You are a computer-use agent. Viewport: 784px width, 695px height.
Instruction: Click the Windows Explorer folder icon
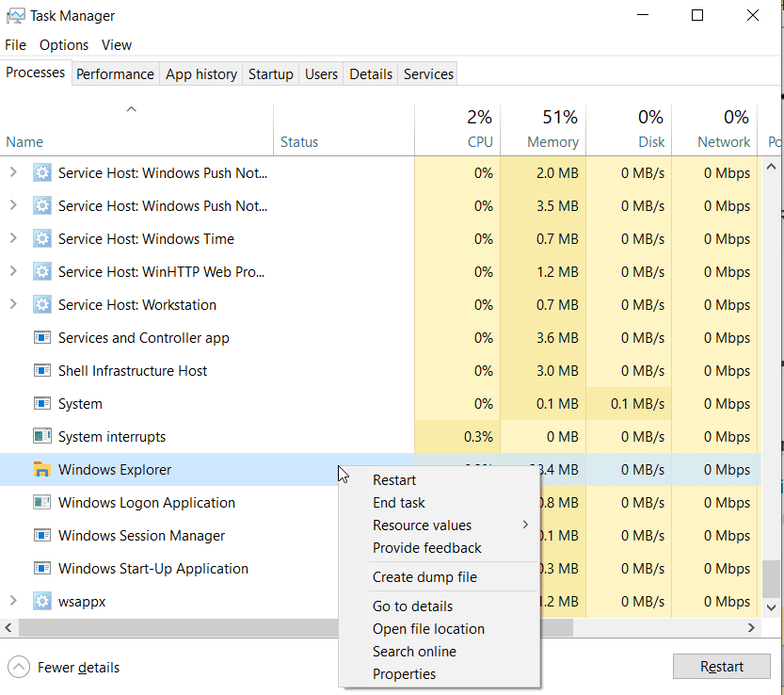point(42,469)
